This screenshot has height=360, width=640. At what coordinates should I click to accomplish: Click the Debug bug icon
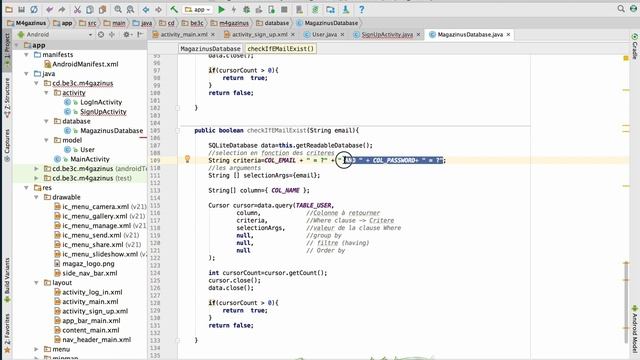pos(247,9)
